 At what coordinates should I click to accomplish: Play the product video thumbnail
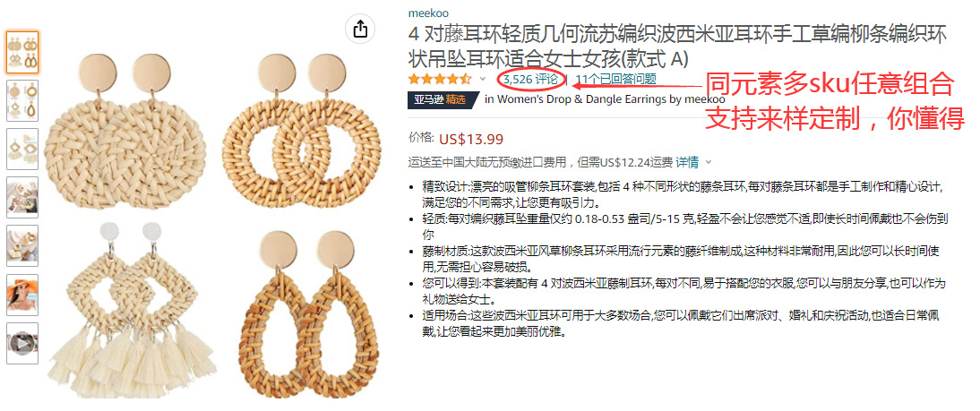pos(22,344)
